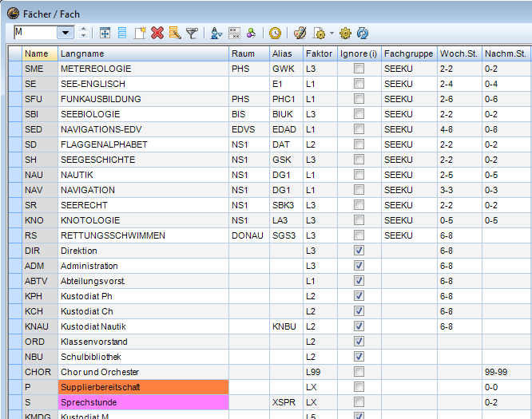The width and height of the screenshot is (532, 419).
Task: Click the pink Sprechstunde cell
Action: (x=144, y=402)
